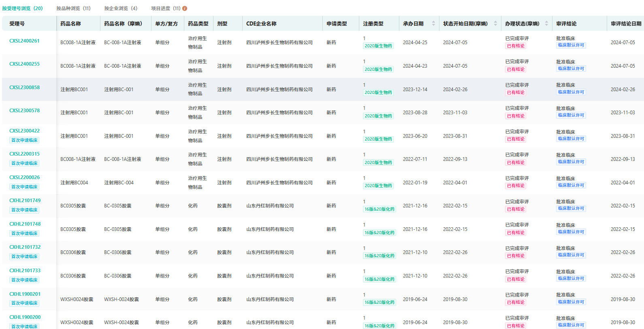Click the 审评结论日期 column header
Screen dimensions: 644x329
626,23
